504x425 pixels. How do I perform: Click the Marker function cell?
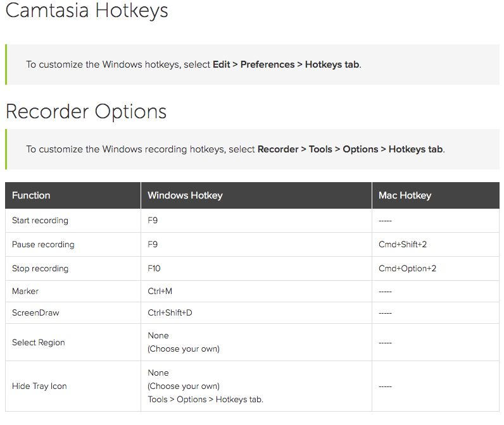(x=25, y=292)
